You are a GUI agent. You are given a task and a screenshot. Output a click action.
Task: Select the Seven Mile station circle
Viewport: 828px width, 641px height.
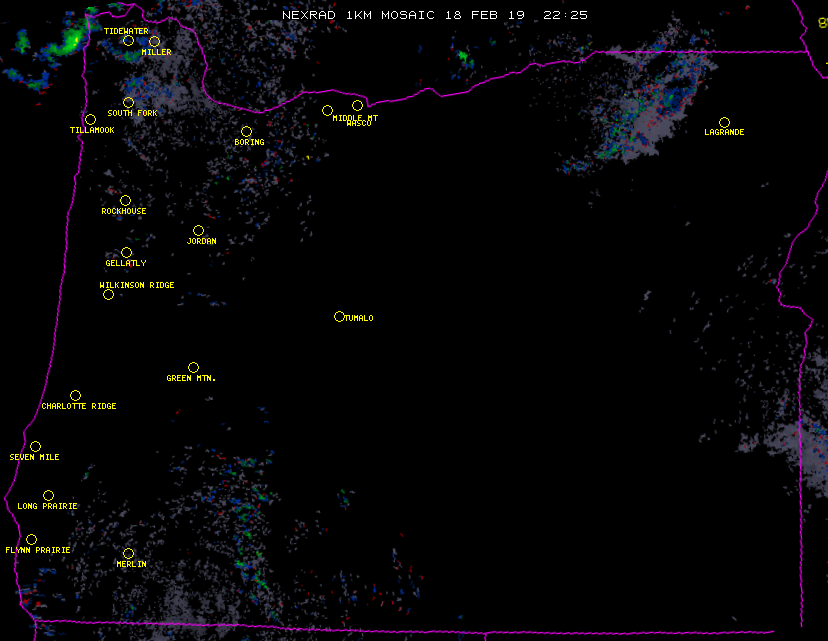(x=35, y=447)
